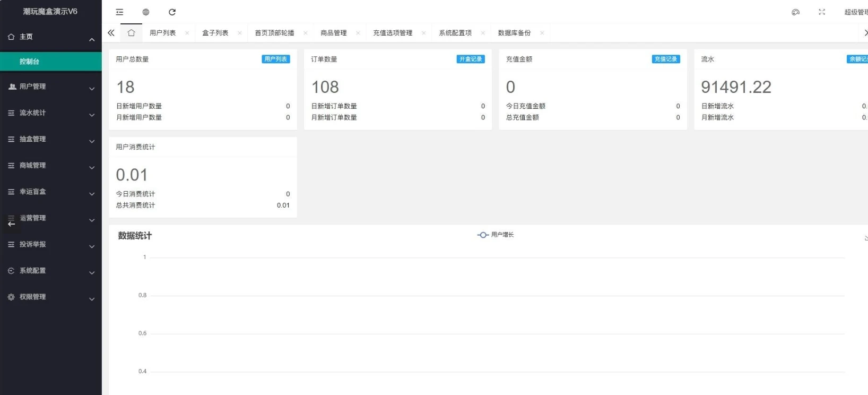Expand the 系统配置 menu
868x395 pixels.
point(92,273)
